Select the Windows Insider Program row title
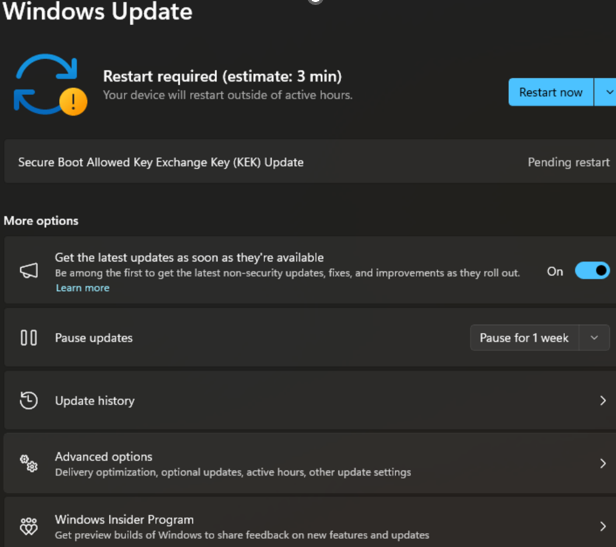616x547 pixels. pyautogui.click(x=124, y=519)
